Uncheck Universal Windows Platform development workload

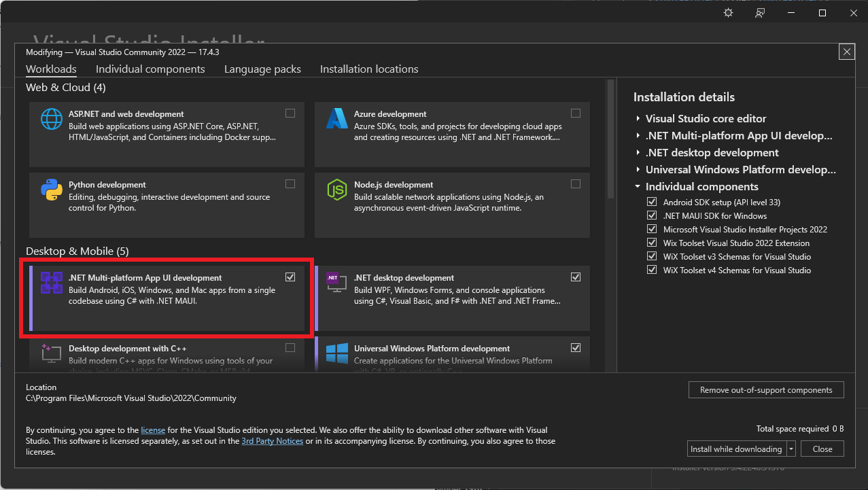click(576, 348)
